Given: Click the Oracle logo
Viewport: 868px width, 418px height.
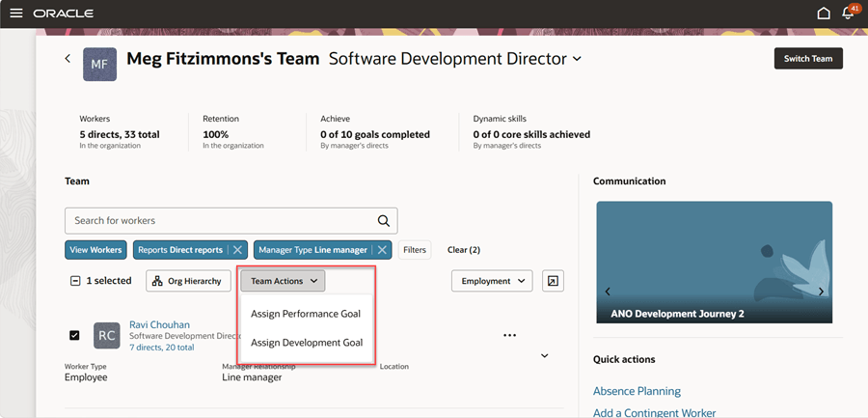Looking at the screenshot, I should 63,14.
